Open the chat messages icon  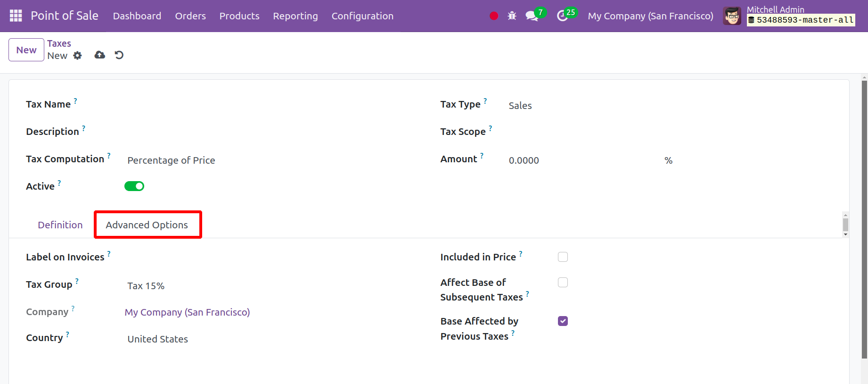(532, 16)
